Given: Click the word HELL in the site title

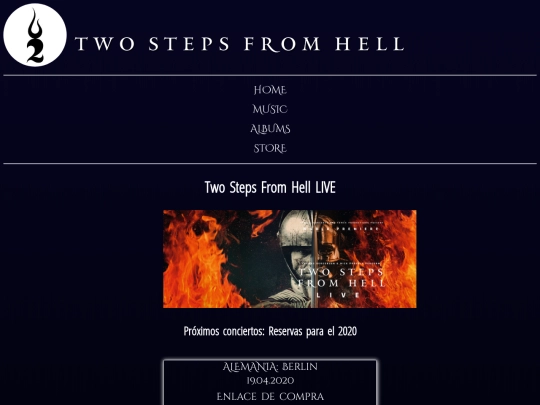Looking at the screenshot, I should [370, 44].
